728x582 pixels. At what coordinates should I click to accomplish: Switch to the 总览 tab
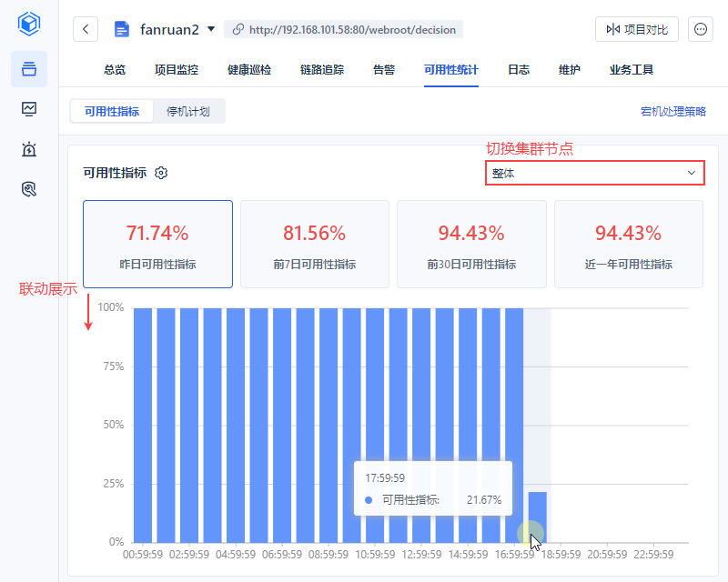(x=115, y=70)
